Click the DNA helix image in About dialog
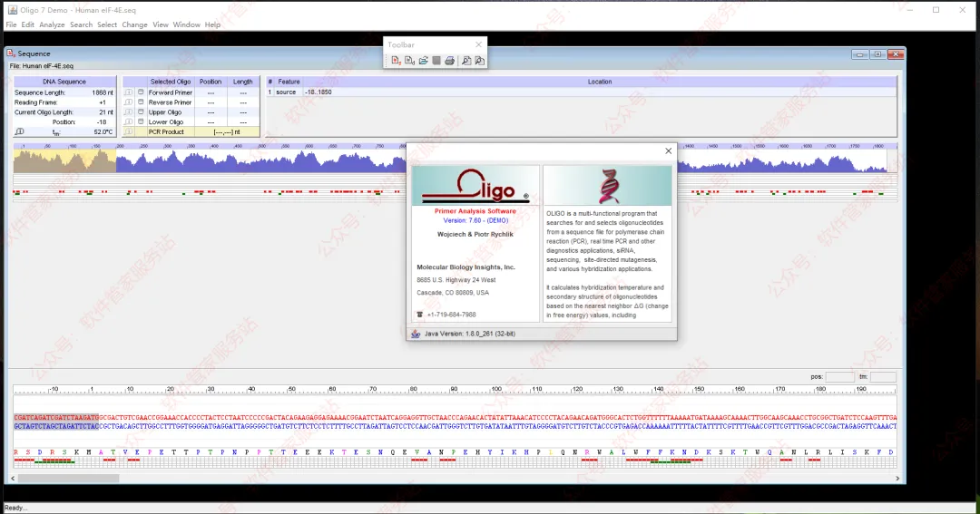 [x=607, y=186]
